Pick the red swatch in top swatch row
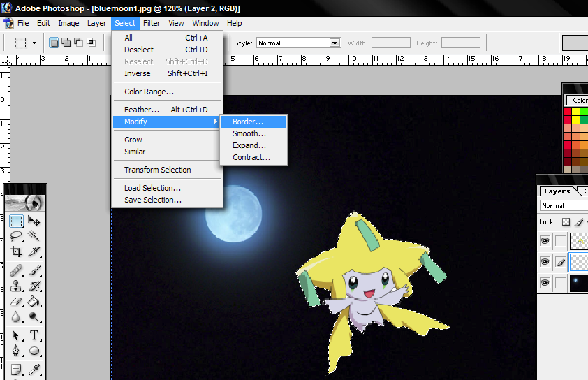The image size is (588, 380). (x=567, y=111)
